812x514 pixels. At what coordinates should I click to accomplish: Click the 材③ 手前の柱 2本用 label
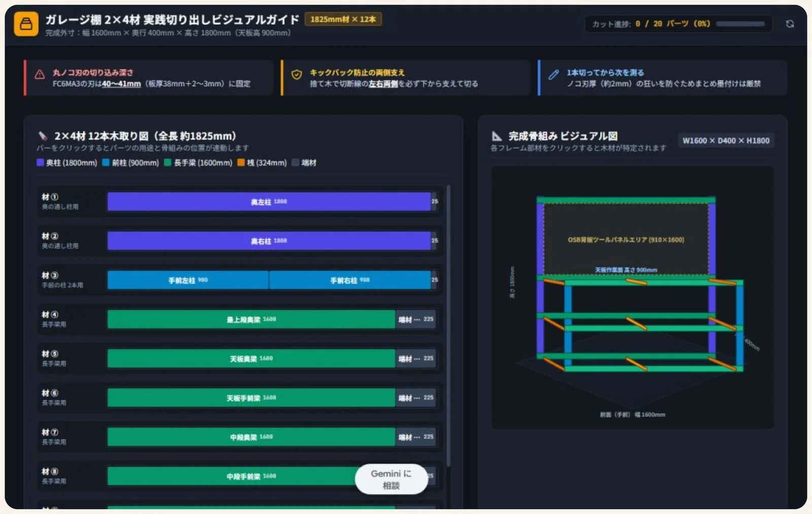[x=62, y=280]
